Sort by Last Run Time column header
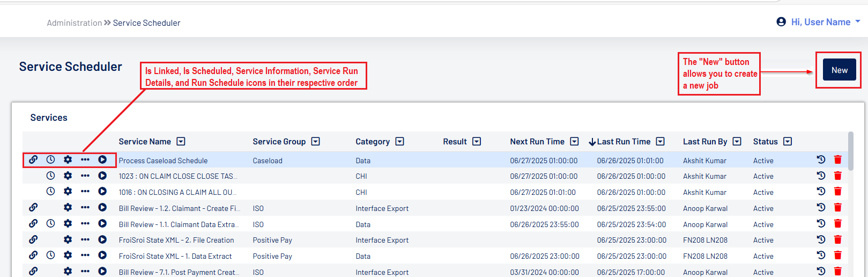Viewport: 868px width, 277px height. point(623,142)
